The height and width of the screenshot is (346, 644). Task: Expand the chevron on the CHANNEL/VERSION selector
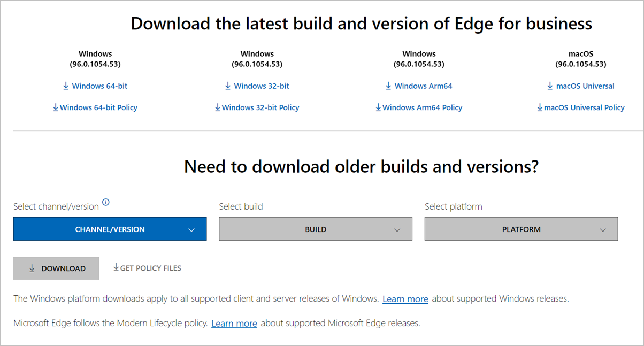click(x=191, y=229)
